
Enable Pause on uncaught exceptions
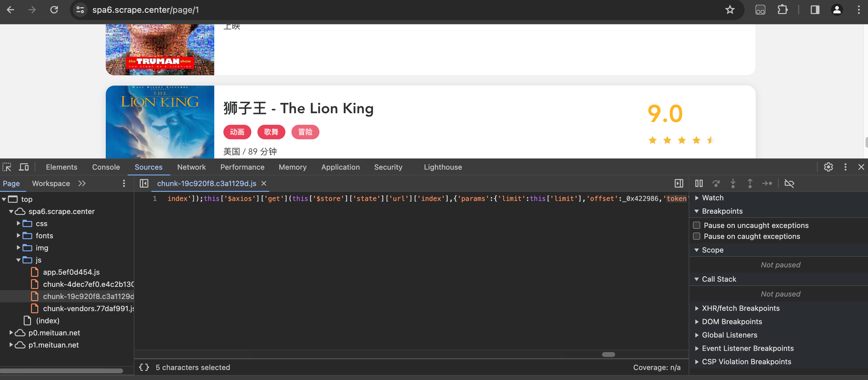click(x=696, y=225)
